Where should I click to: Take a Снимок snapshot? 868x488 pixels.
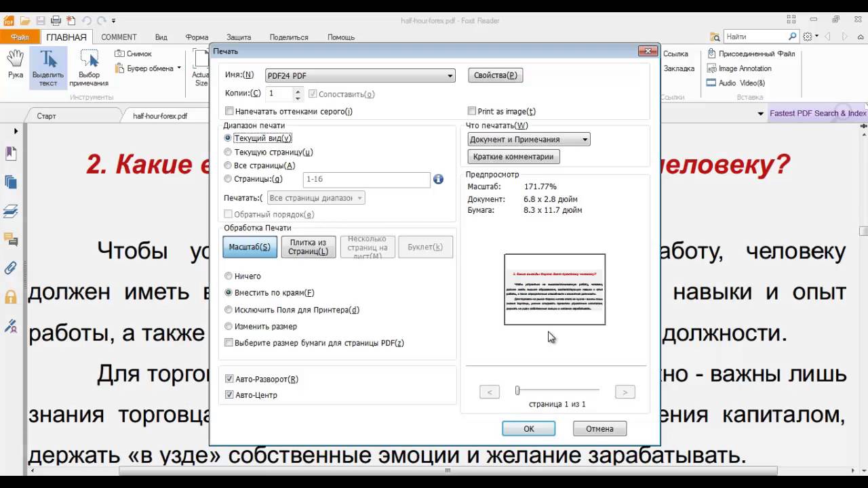coord(133,54)
